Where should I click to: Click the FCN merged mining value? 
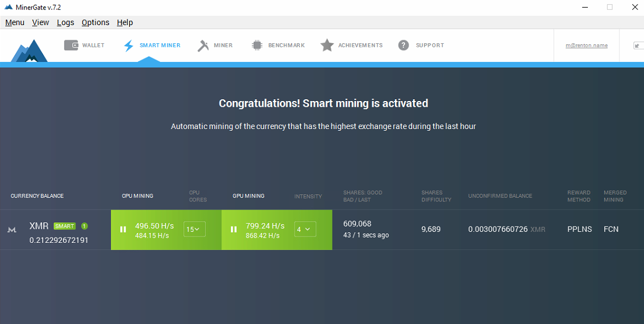(x=611, y=229)
